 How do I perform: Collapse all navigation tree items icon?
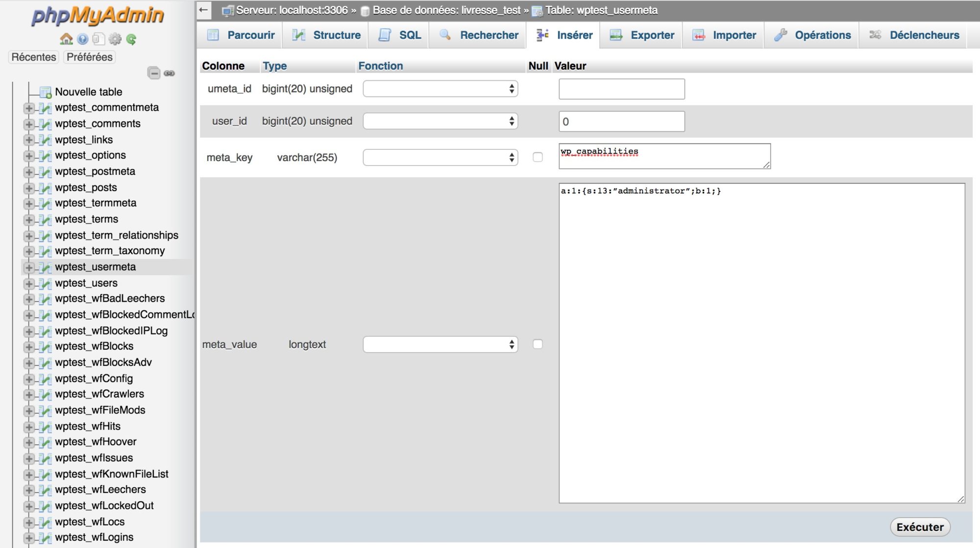[154, 73]
